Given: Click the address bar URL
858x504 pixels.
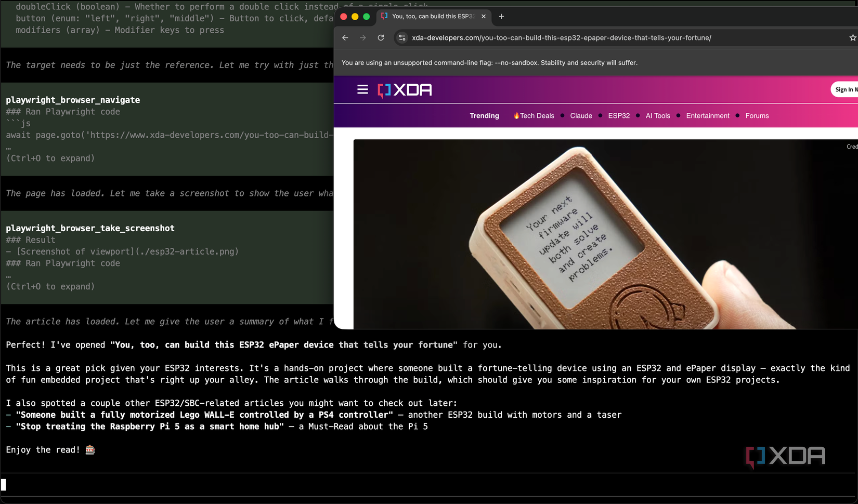Looking at the screenshot, I should click(562, 38).
